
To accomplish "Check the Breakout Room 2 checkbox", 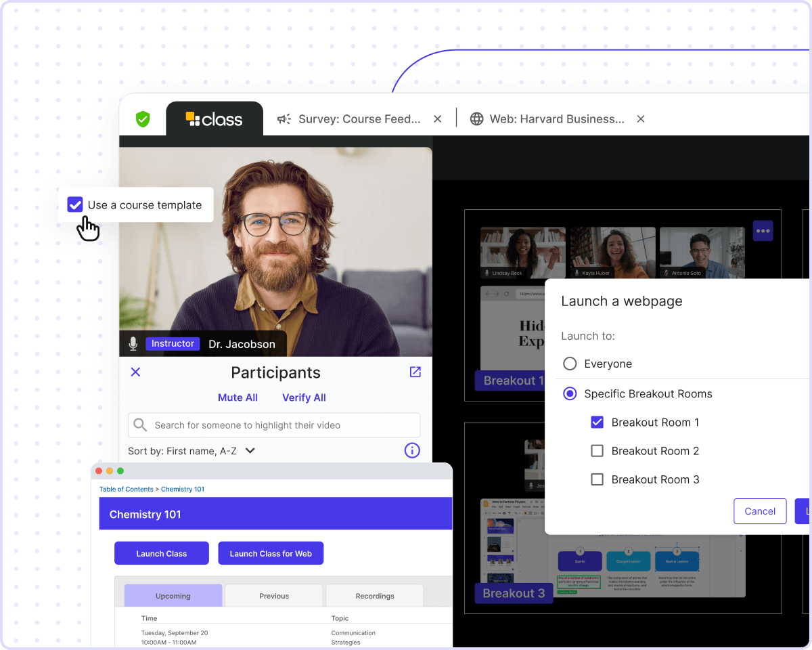I will (597, 451).
